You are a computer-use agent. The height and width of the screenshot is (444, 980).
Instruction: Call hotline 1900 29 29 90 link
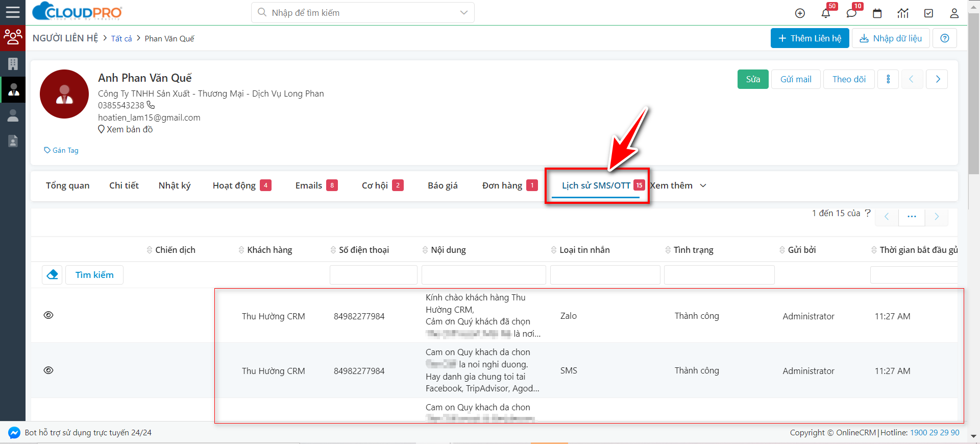coord(935,433)
